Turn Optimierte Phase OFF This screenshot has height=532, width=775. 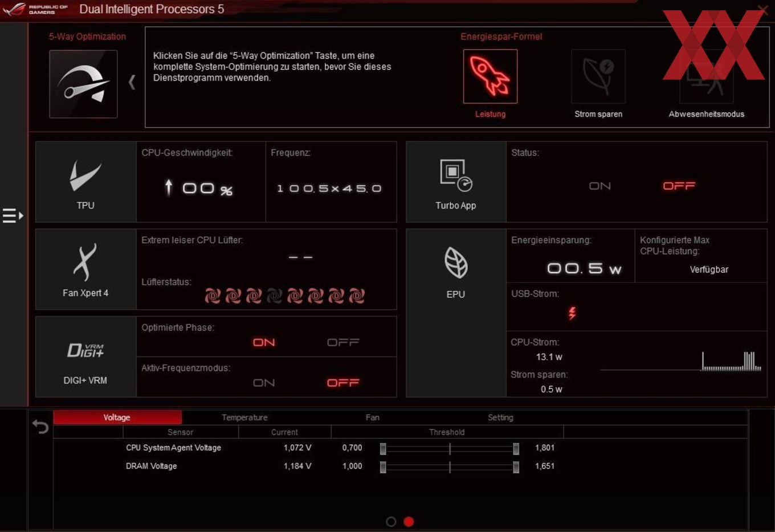point(343,342)
